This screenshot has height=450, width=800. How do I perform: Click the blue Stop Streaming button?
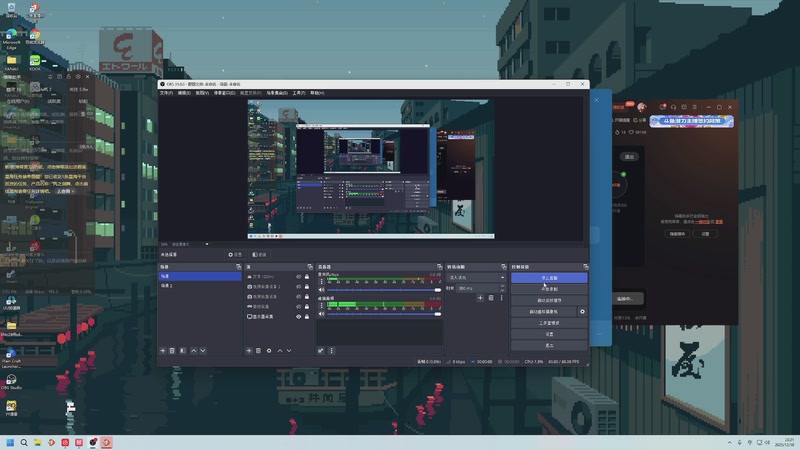(549, 278)
